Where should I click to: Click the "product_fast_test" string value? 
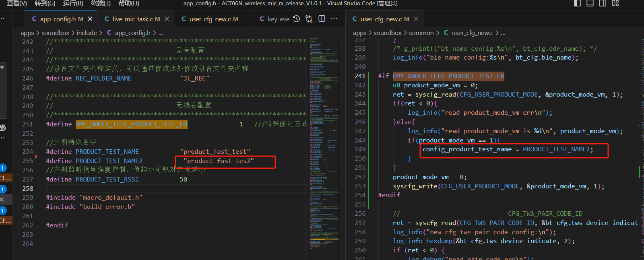pyautogui.click(x=215, y=152)
